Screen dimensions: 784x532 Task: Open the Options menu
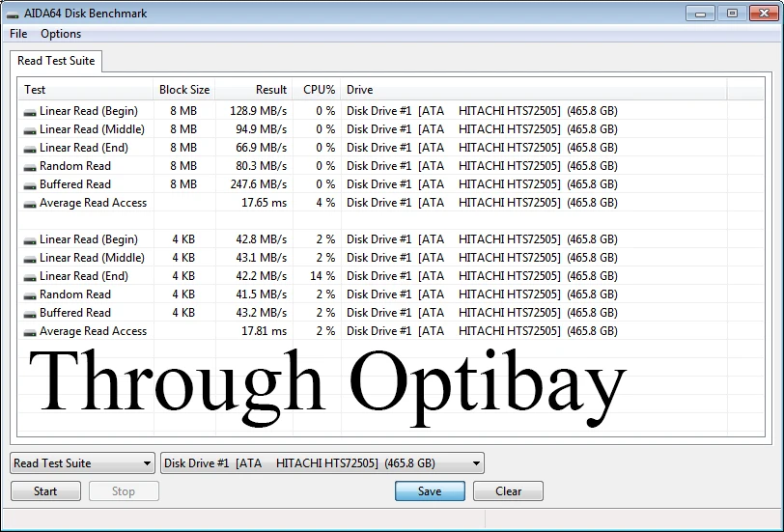point(61,34)
